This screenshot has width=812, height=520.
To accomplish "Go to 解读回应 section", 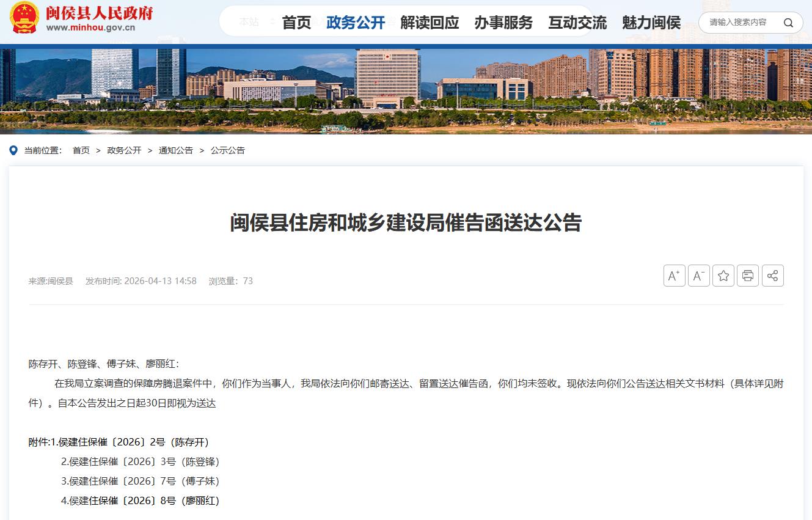I will pyautogui.click(x=430, y=23).
